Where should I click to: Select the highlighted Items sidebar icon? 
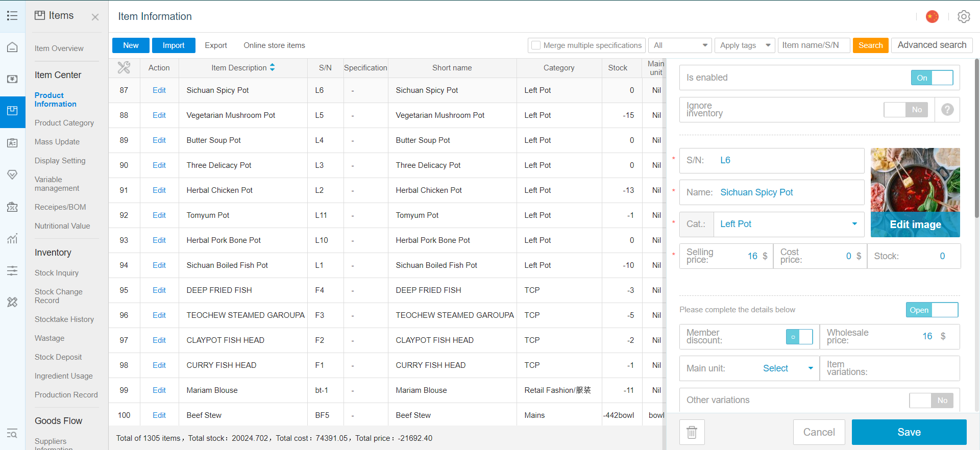point(12,111)
